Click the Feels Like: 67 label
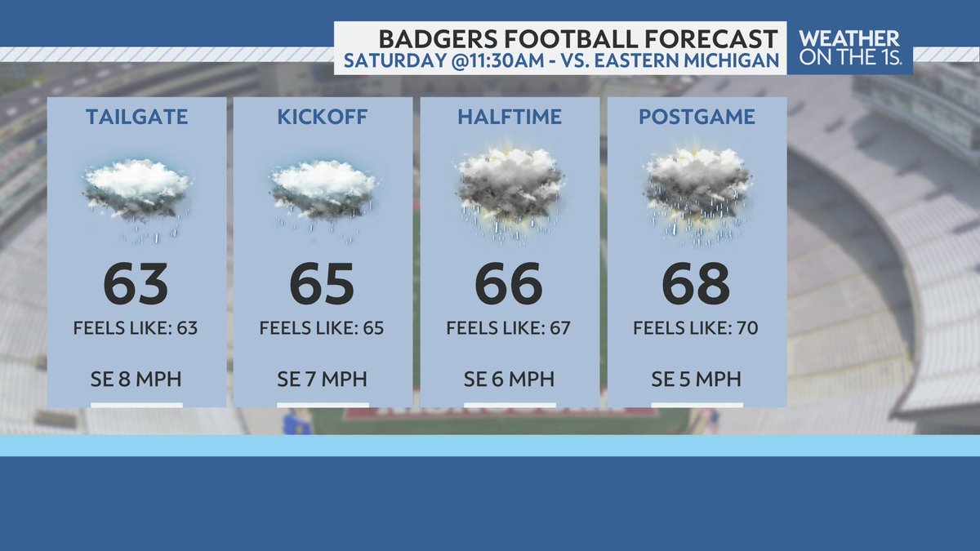This screenshot has width=980, height=551. click(509, 329)
